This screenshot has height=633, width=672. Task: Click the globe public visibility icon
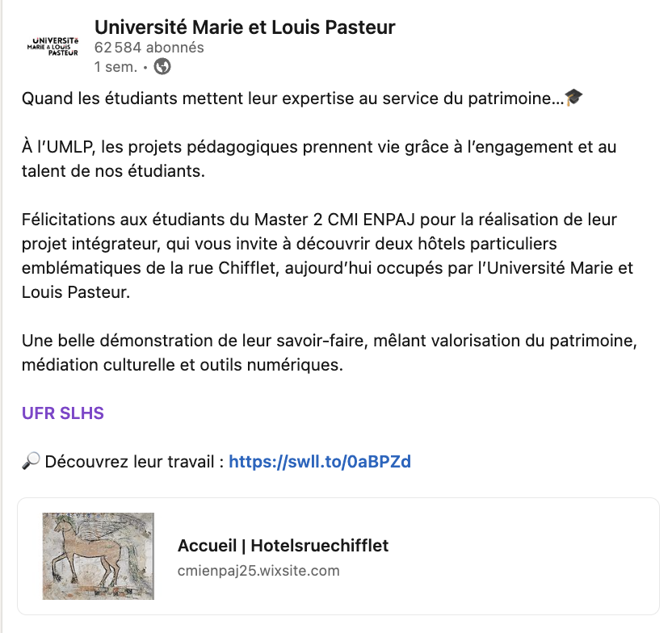(162, 67)
